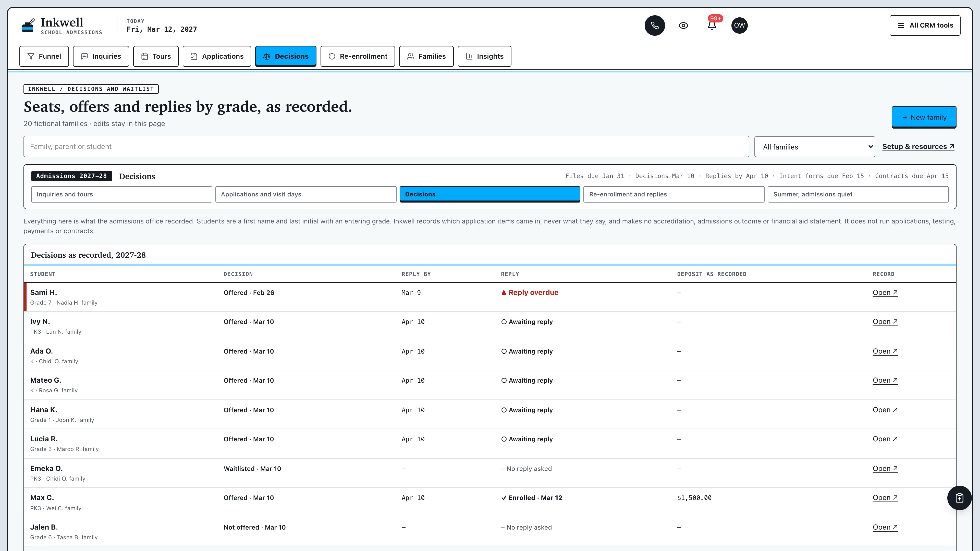
Task: Click Sami H. student name
Action: tap(43, 292)
